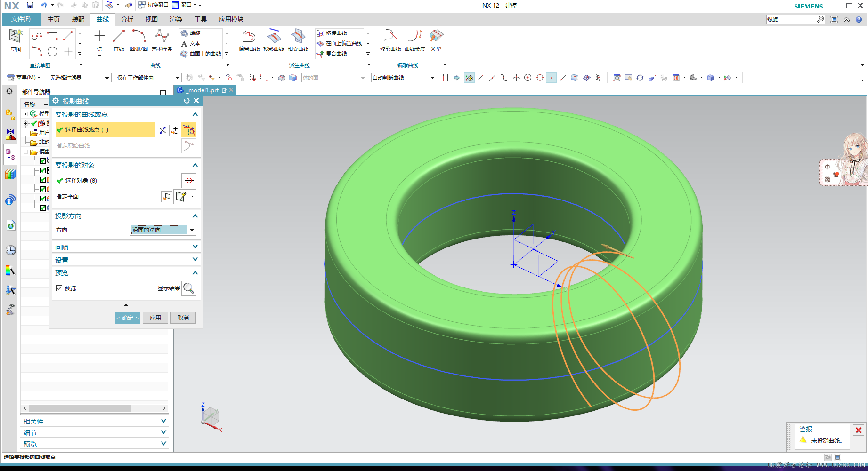Click the 取消 cancel button
Screen dimensions: 868x471
[x=183, y=318]
